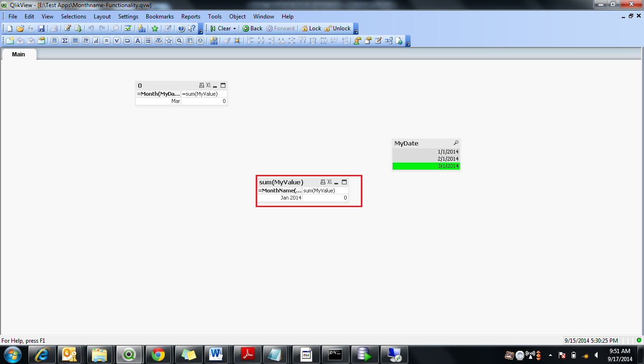Open the Object menu
The image size is (644, 364).
(237, 16)
